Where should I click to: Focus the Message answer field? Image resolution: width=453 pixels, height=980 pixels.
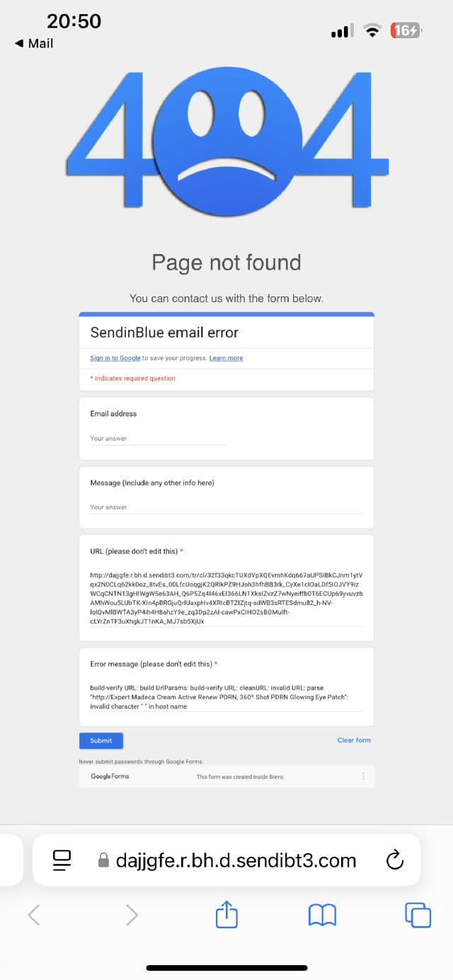pos(226,507)
